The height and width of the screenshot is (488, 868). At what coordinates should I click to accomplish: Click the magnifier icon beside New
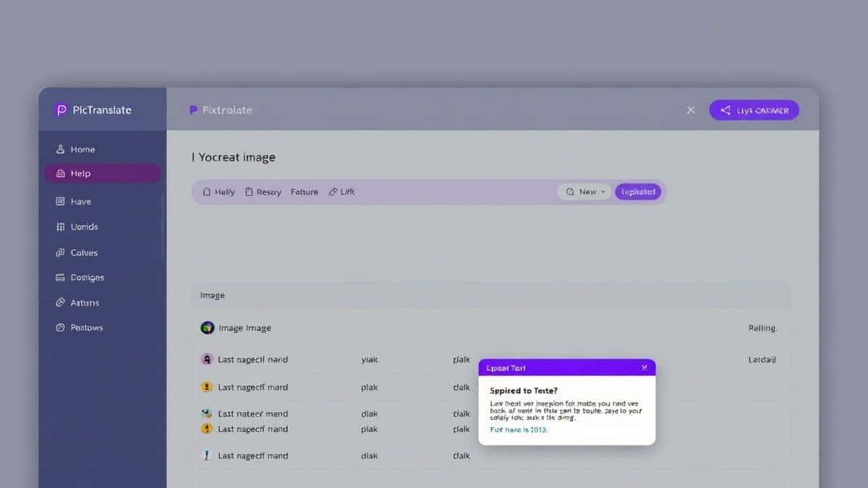570,192
